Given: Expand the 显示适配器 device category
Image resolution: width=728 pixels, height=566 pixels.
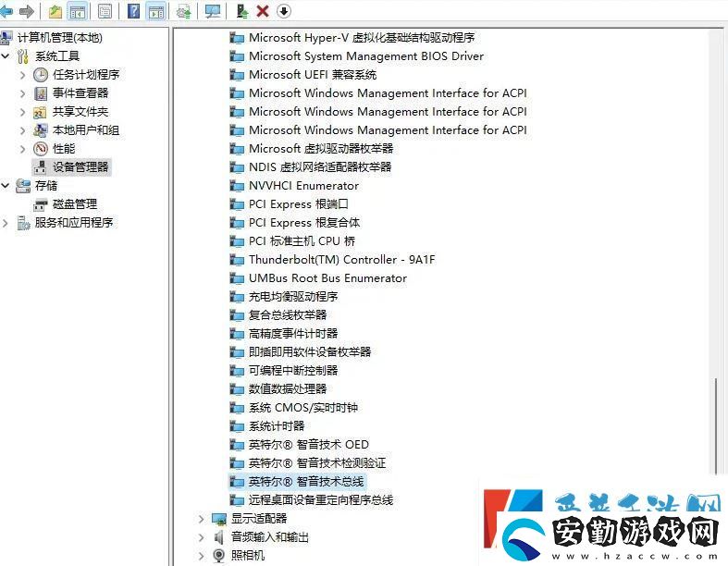Looking at the screenshot, I should pyautogui.click(x=201, y=519).
